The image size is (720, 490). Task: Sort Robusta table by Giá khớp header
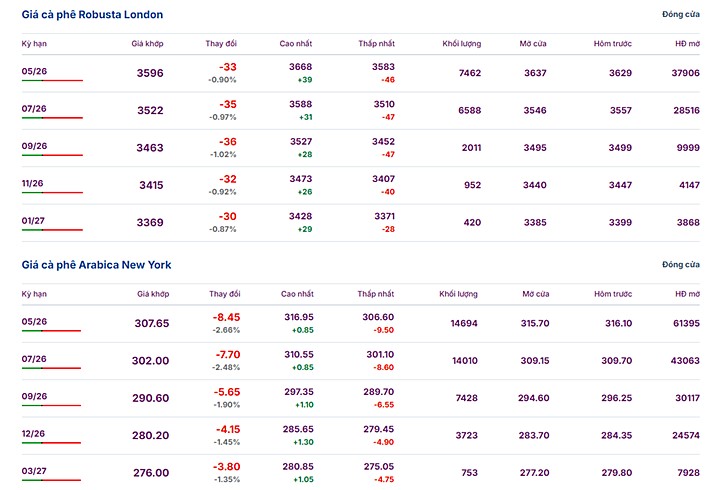tap(147, 45)
